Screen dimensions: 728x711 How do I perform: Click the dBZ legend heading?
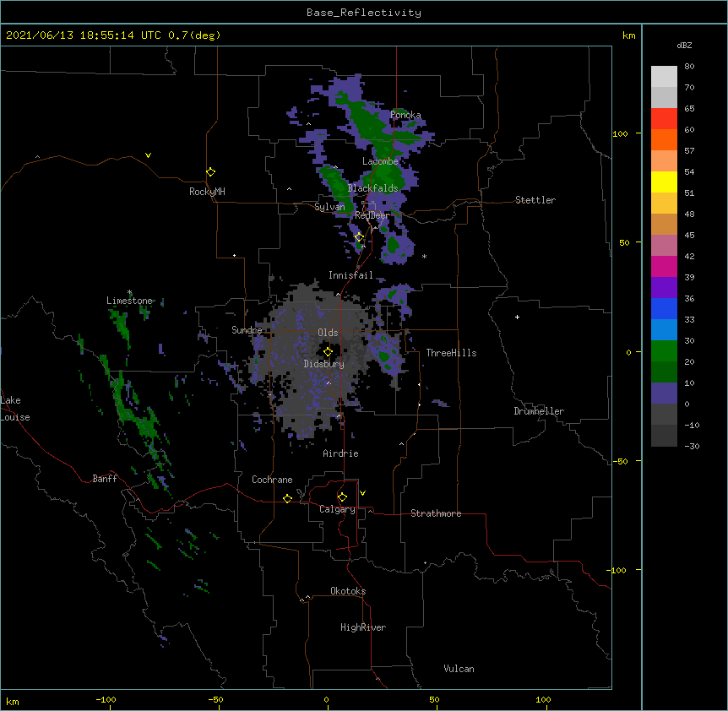[x=684, y=45]
